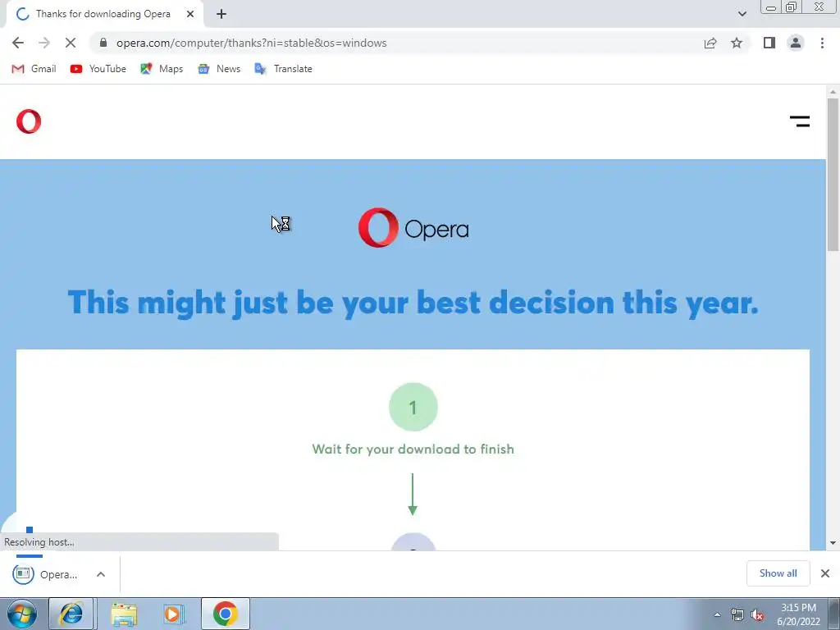Click the muted volume tray icon
Viewport: 840px width, 630px height.
click(x=757, y=615)
